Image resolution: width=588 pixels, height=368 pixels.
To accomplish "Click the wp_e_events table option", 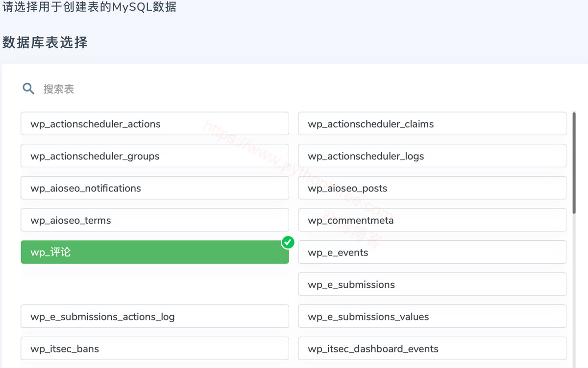I will point(432,253).
